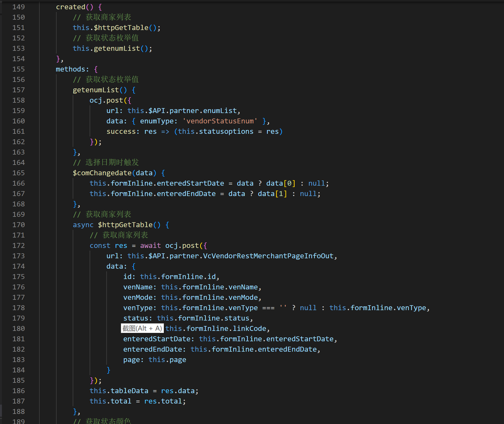Click line number 149 in the gutter
Viewport: 504px width, 424px height.
(x=19, y=7)
